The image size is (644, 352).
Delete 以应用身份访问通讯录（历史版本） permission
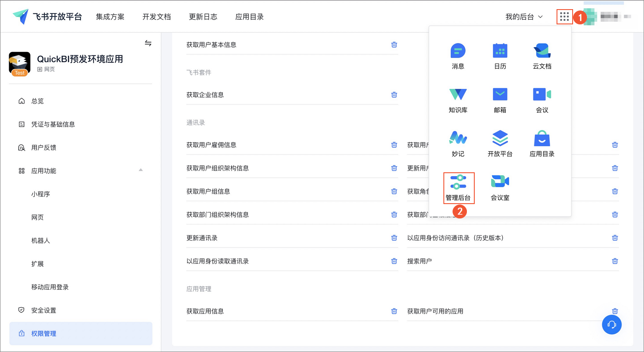click(615, 238)
